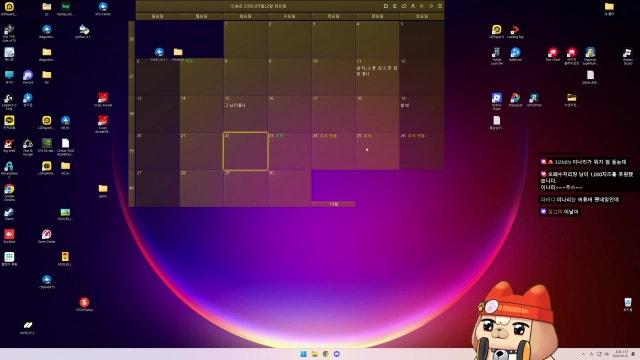640x360 pixels.
Task: Switch to Discord on the taskbar
Action: click(x=337, y=354)
